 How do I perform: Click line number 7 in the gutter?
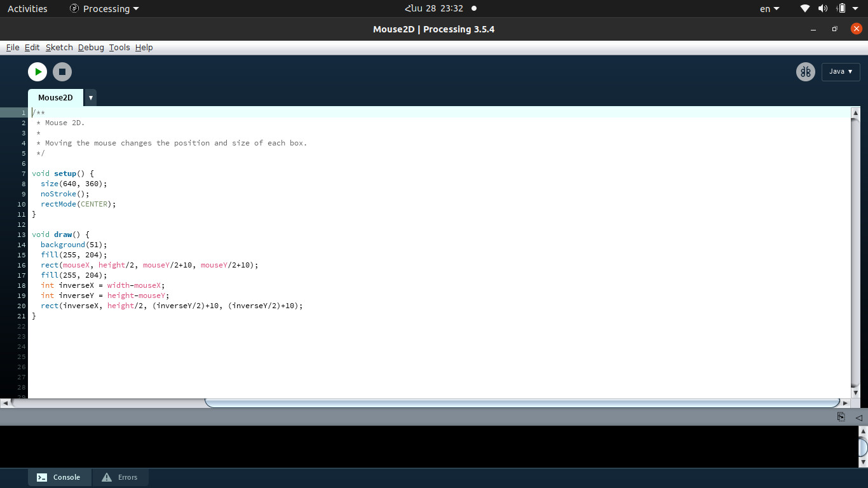click(x=24, y=173)
